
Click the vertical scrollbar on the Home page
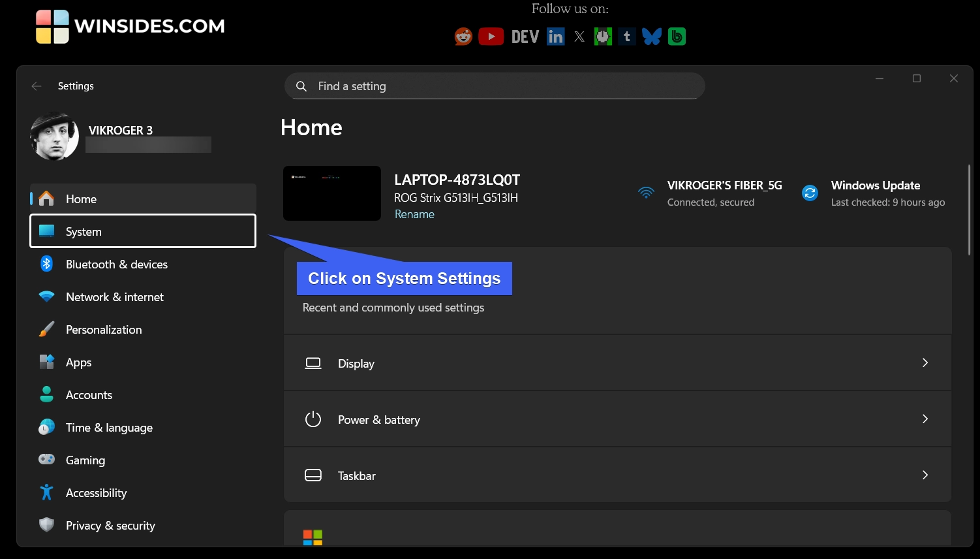969,210
